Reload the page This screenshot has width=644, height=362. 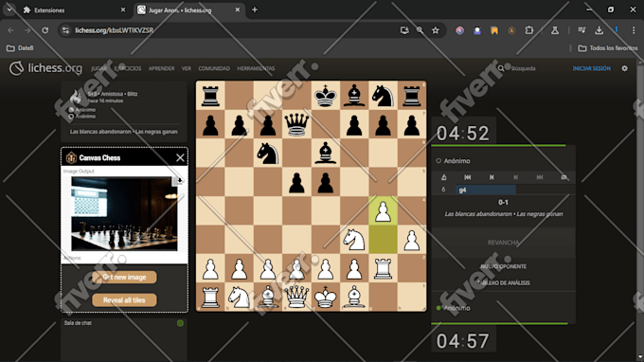pos(45,30)
